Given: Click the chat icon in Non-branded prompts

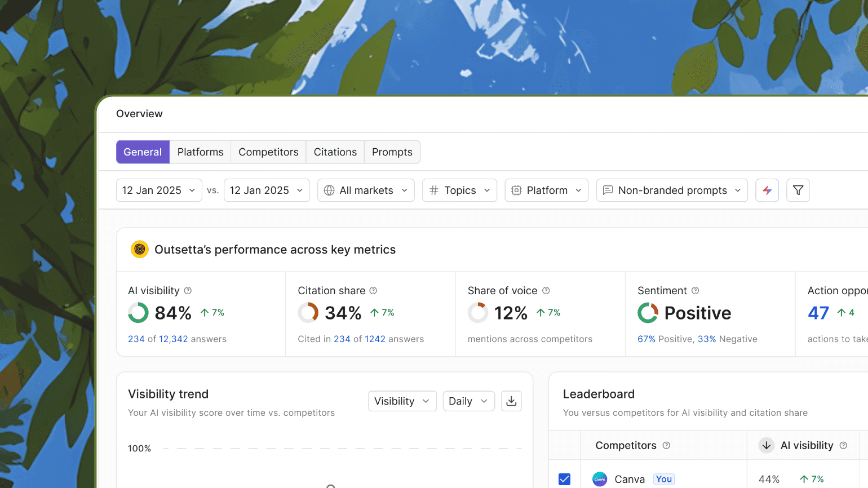Looking at the screenshot, I should (x=608, y=190).
